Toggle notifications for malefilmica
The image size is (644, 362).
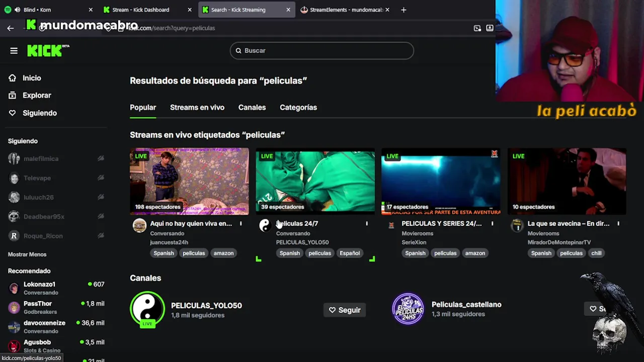coord(101,158)
